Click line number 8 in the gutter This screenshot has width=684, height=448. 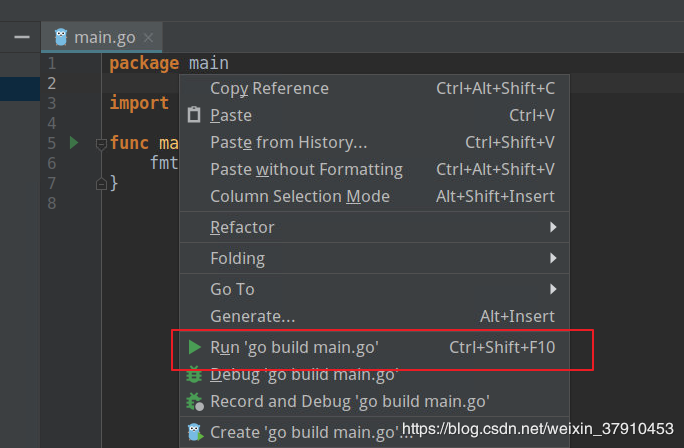click(x=51, y=204)
